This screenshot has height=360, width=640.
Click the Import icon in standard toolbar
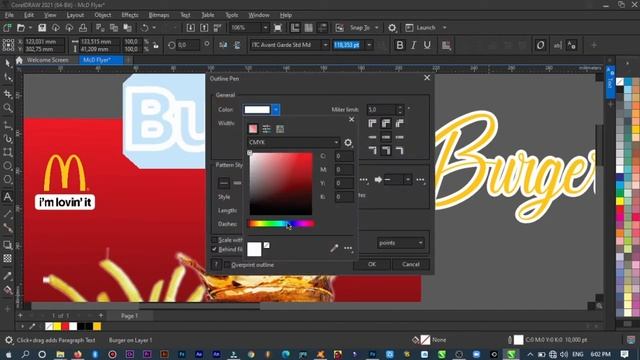pos(191,28)
